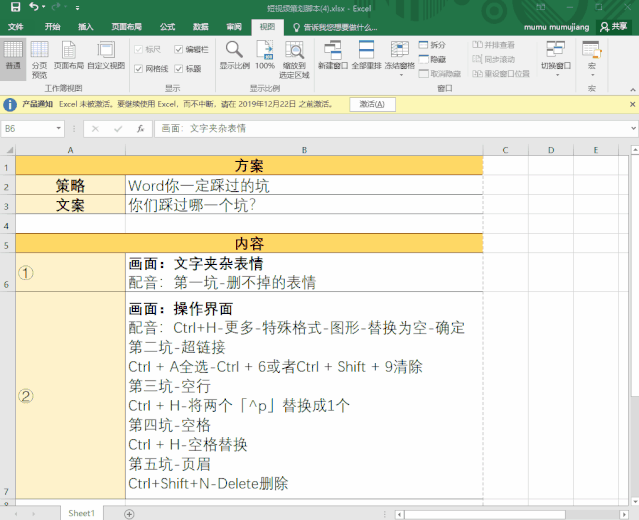Click the info icon in notification bar
Screen dimensions: 639x520
click(10, 105)
